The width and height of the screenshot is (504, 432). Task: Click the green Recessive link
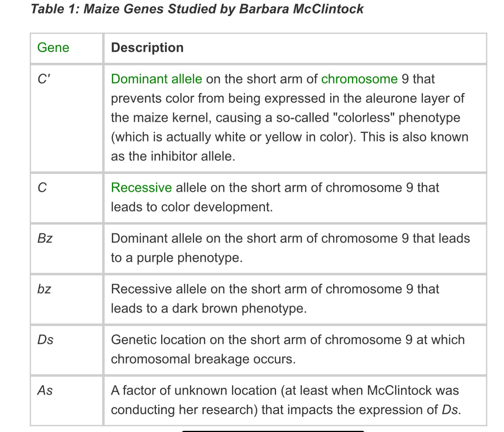(141, 188)
